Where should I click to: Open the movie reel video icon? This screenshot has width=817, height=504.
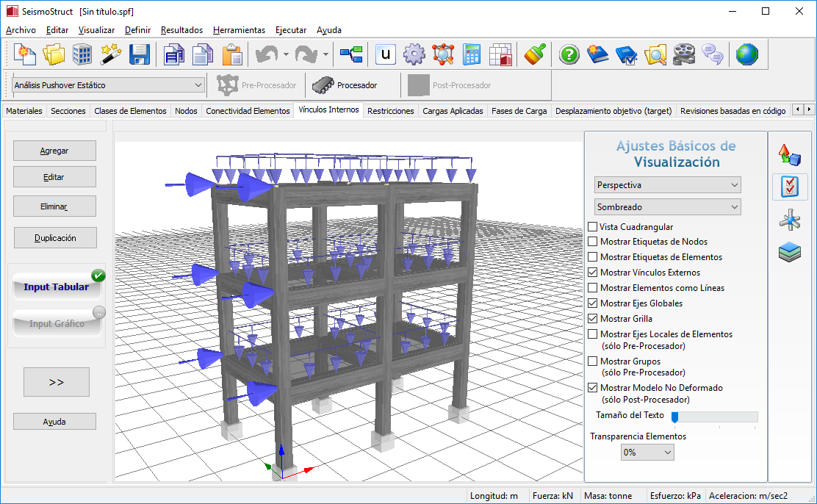click(x=684, y=54)
